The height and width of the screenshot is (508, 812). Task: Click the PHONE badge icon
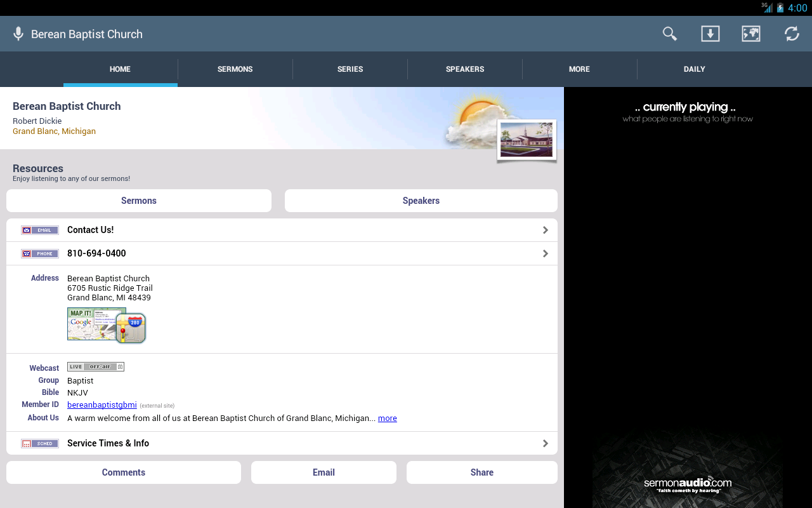(40, 253)
